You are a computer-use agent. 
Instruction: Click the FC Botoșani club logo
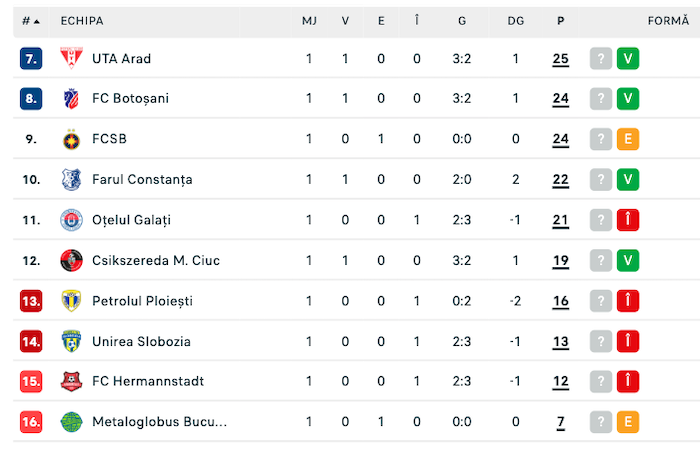[x=71, y=99]
